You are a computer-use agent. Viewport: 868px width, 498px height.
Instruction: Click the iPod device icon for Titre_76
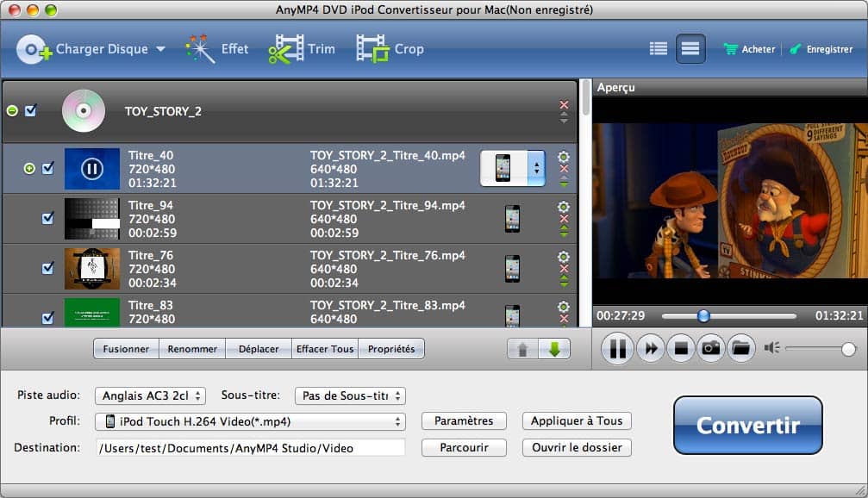(513, 268)
